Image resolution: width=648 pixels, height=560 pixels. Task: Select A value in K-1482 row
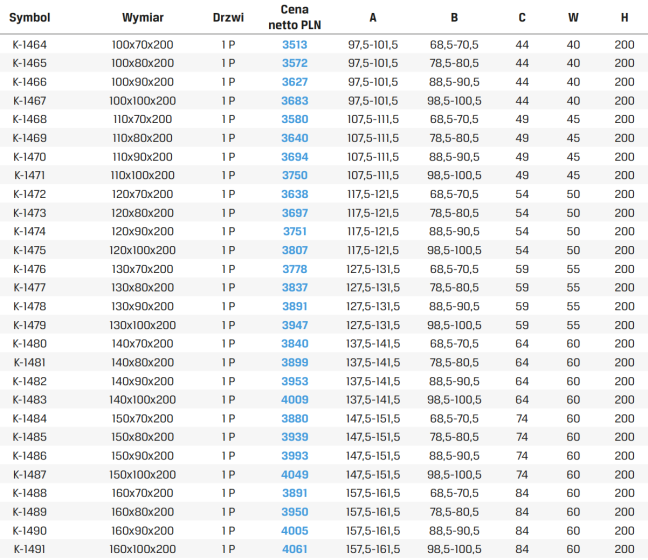373,381
